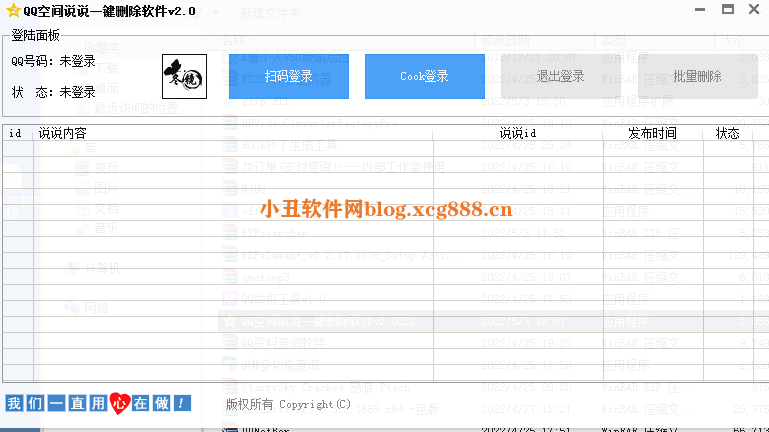Click the 登陆面板 group label
This screenshot has width=769, height=432.
click(x=35, y=35)
